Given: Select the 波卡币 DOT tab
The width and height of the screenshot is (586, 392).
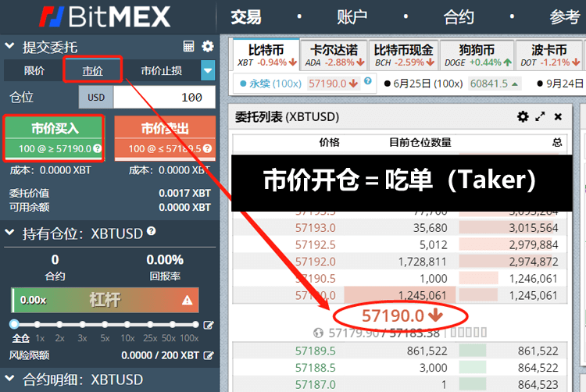Looking at the screenshot, I should (549, 55).
